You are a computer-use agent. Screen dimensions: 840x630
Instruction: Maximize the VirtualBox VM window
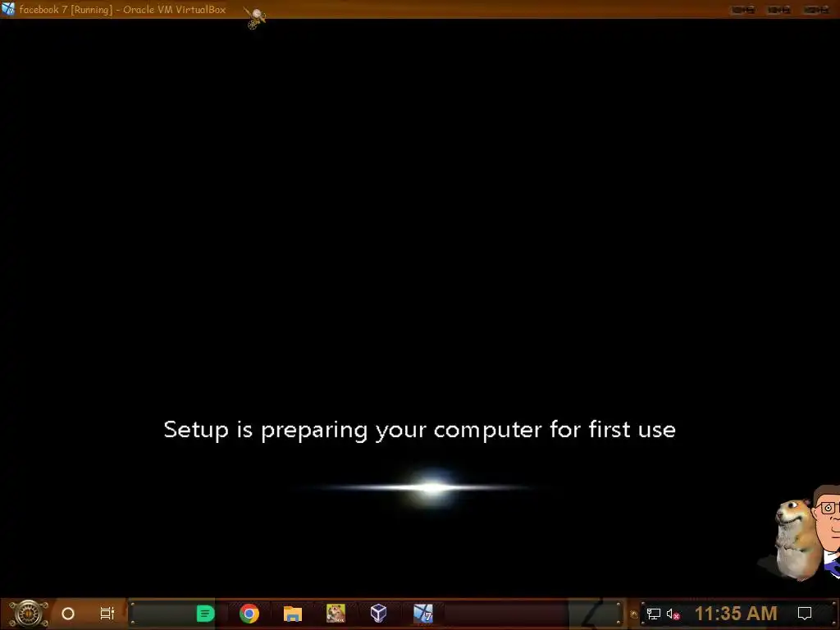(x=778, y=10)
